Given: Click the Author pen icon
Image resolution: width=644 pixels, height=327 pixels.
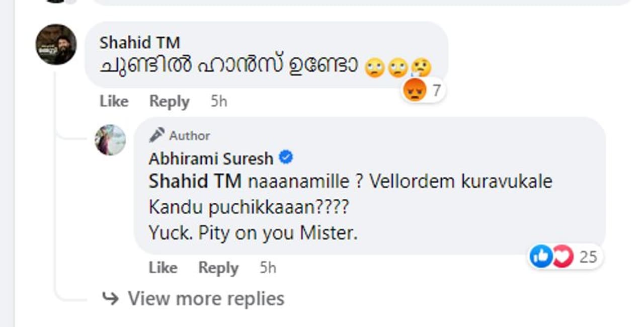Looking at the screenshot, I should click(x=156, y=135).
